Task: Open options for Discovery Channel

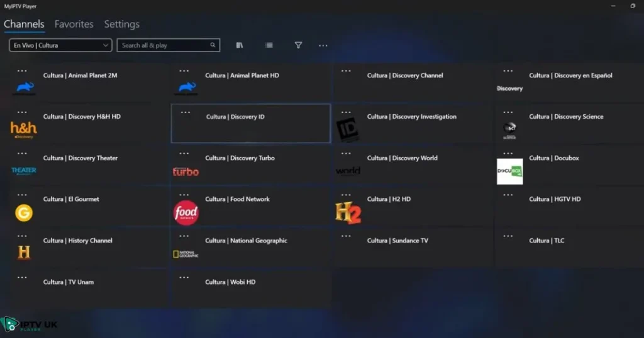Action: coord(347,71)
